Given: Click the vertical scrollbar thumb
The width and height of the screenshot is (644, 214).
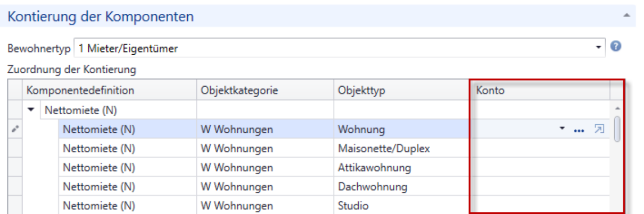Looking at the screenshot, I should [x=618, y=129].
